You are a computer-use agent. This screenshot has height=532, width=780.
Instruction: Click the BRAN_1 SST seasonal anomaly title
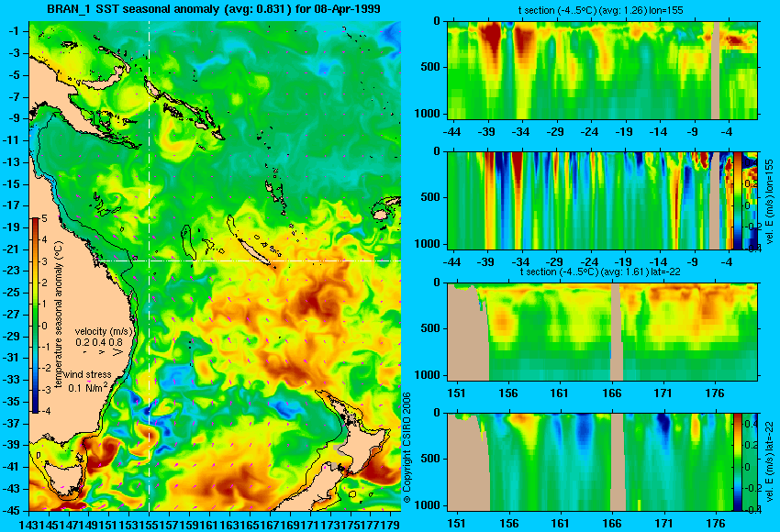tap(214, 9)
